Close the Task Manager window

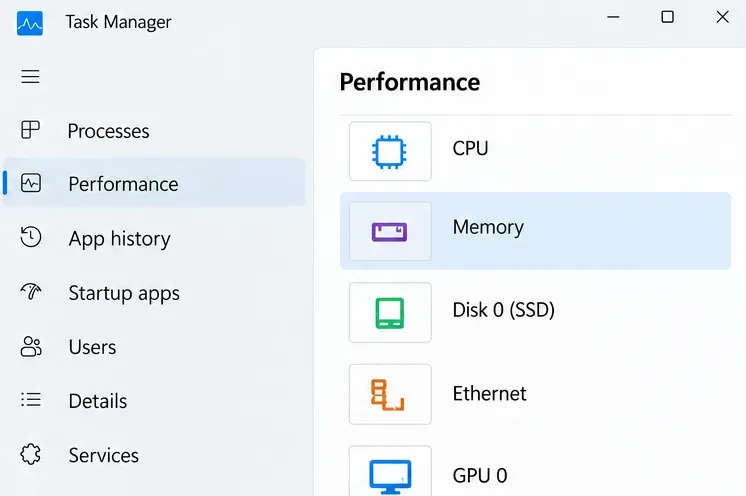(x=722, y=17)
